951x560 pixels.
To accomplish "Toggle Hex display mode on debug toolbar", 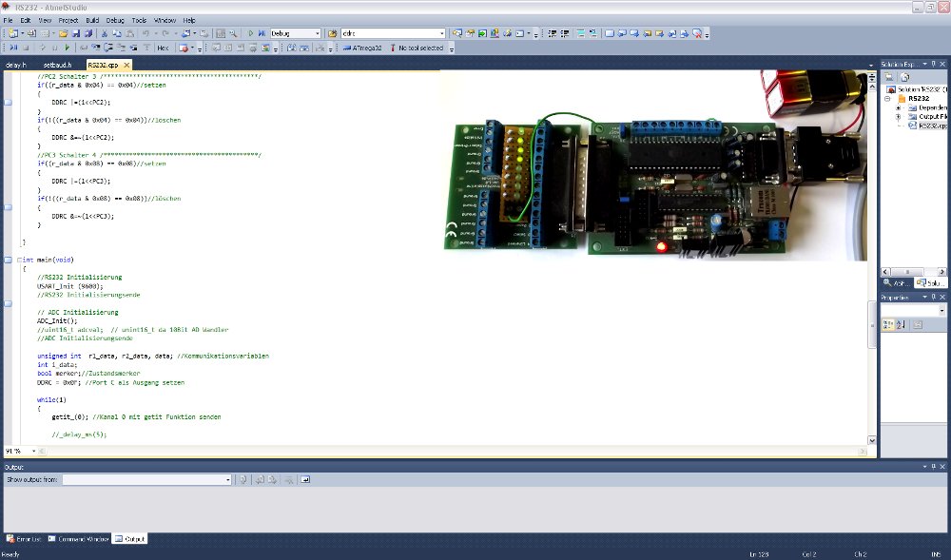I will click(x=162, y=48).
